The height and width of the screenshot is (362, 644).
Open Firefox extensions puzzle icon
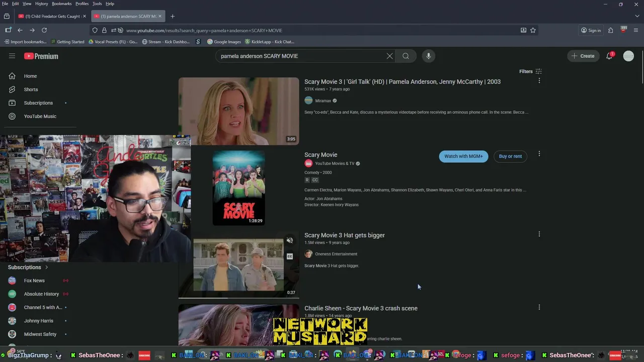[610, 30]
